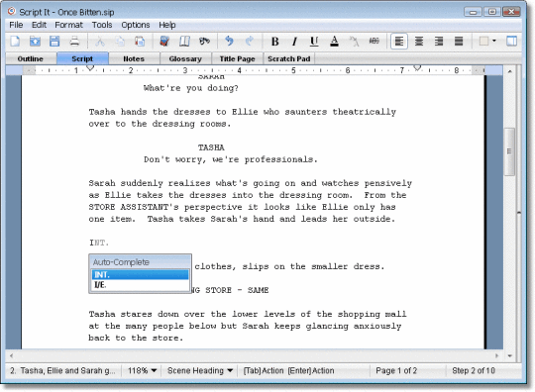The image size is (535, 392).
Task: Align text to the right
Action: (439, 42)
